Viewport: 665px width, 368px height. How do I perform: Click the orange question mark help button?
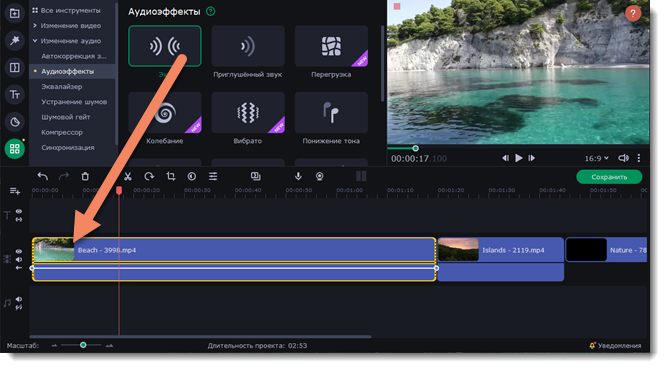tap(633, 14)
